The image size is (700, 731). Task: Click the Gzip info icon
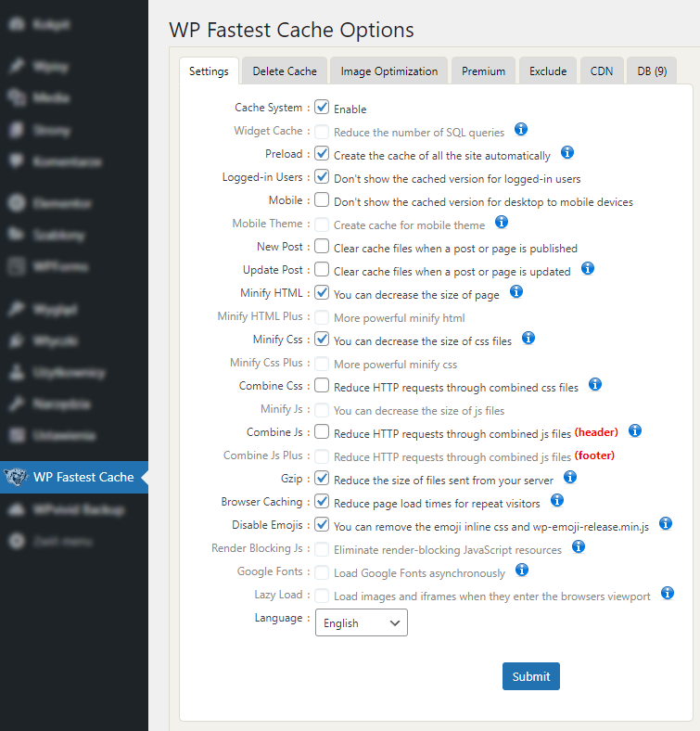point(569,478)
